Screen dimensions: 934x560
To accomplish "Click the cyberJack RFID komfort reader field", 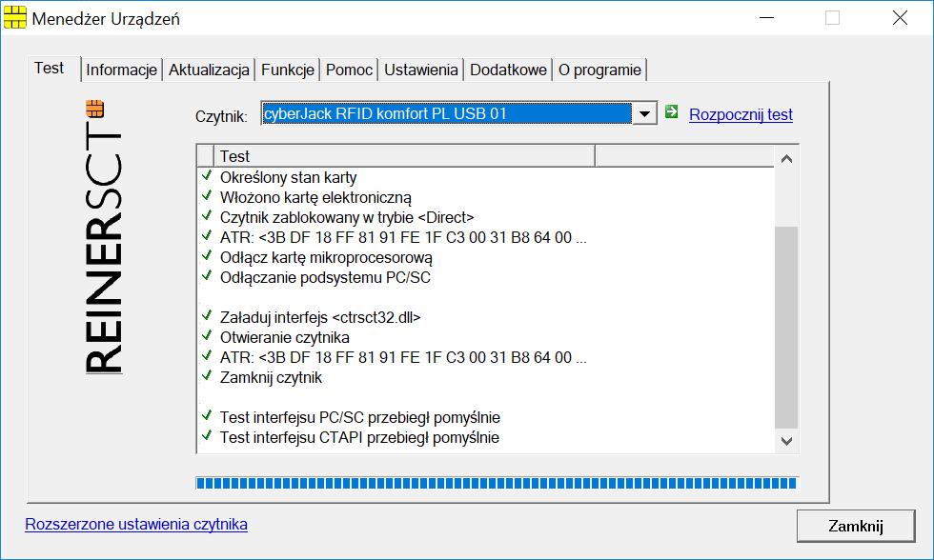I will pyautogui.click(x=447, y=113).
